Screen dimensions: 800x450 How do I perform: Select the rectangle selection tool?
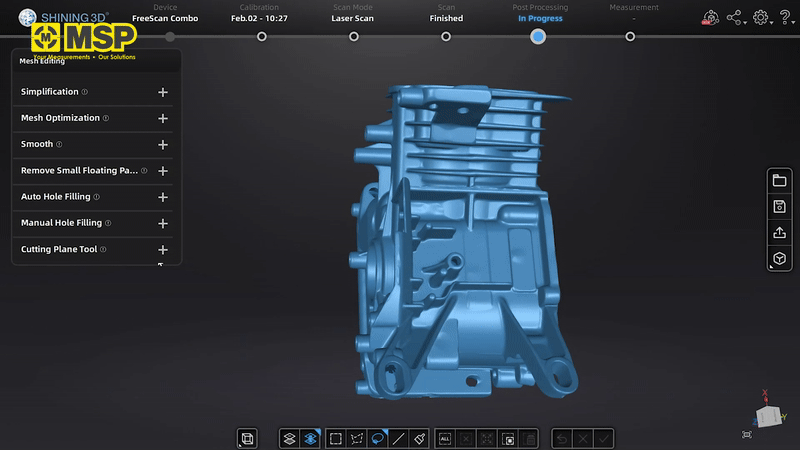tap(336, 438)
